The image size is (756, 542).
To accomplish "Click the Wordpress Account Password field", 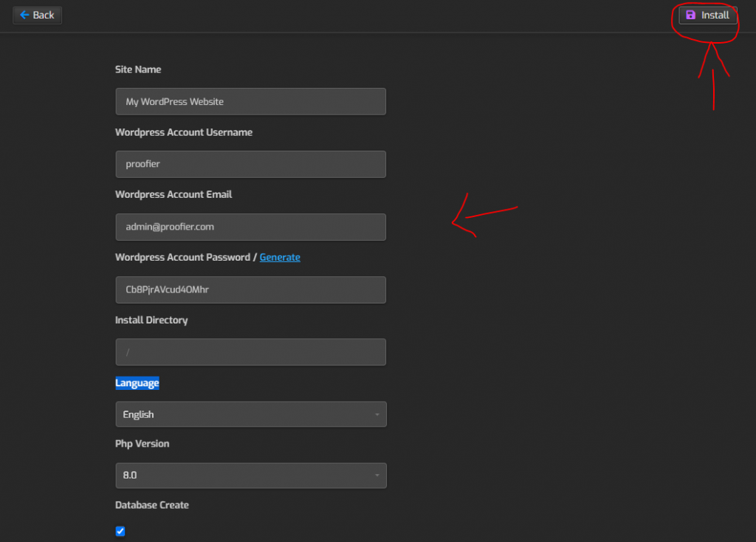I will (251, 289).
